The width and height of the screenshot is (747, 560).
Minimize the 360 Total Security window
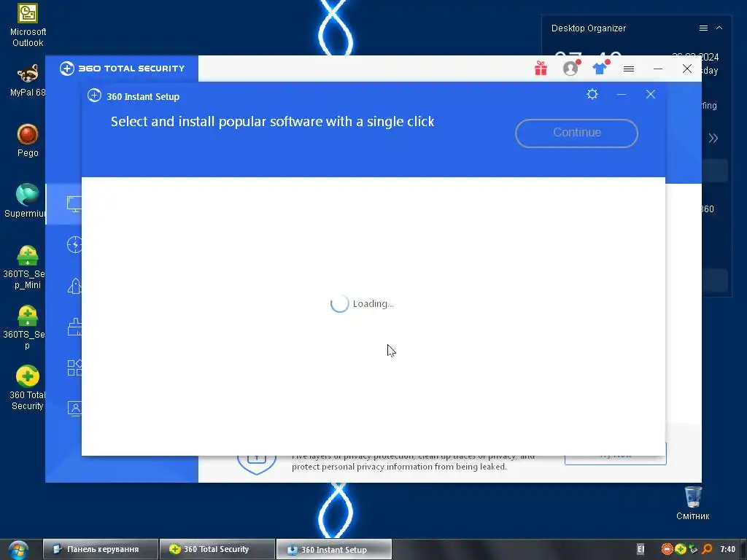658,69
